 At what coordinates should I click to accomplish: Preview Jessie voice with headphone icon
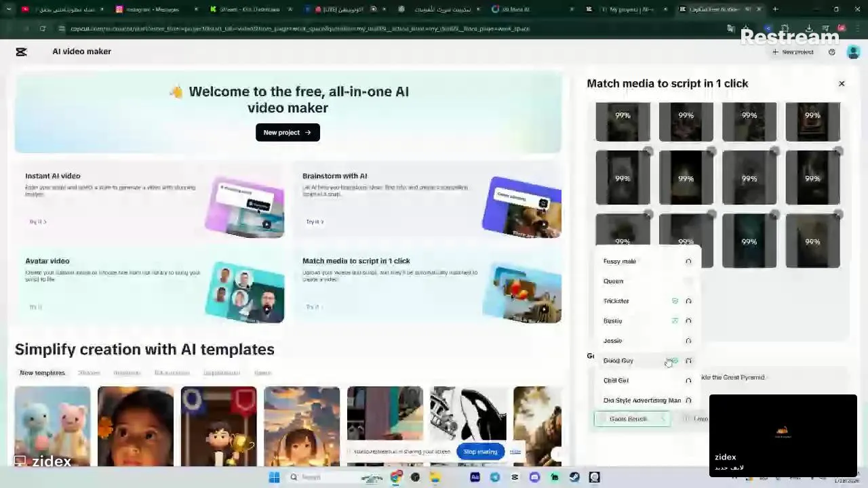click(x=688, y=340)
